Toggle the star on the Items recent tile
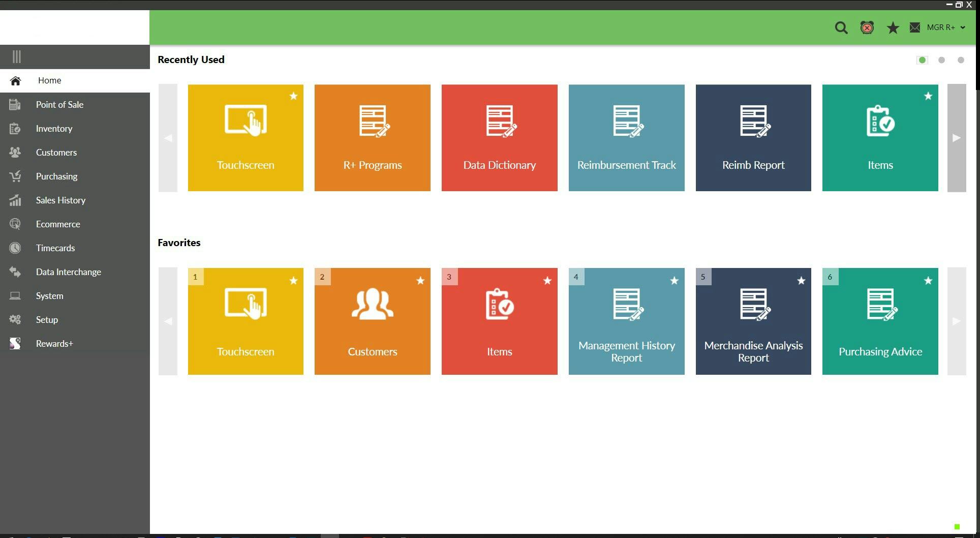This screenshot has height=538, width=980. (928, 96)
